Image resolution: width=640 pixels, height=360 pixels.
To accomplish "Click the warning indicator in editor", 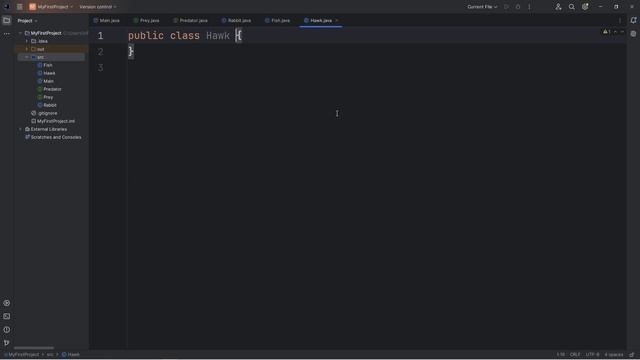I will point(607,32).
